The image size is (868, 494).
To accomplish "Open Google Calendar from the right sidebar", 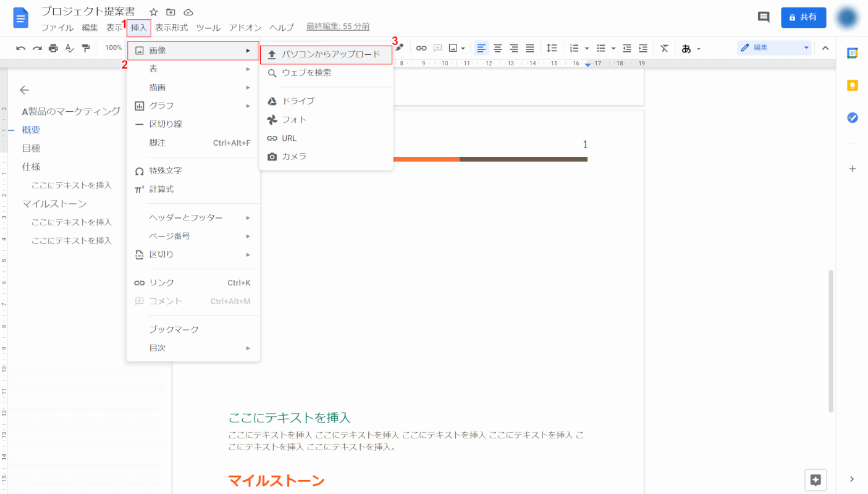I will [853, 53].
